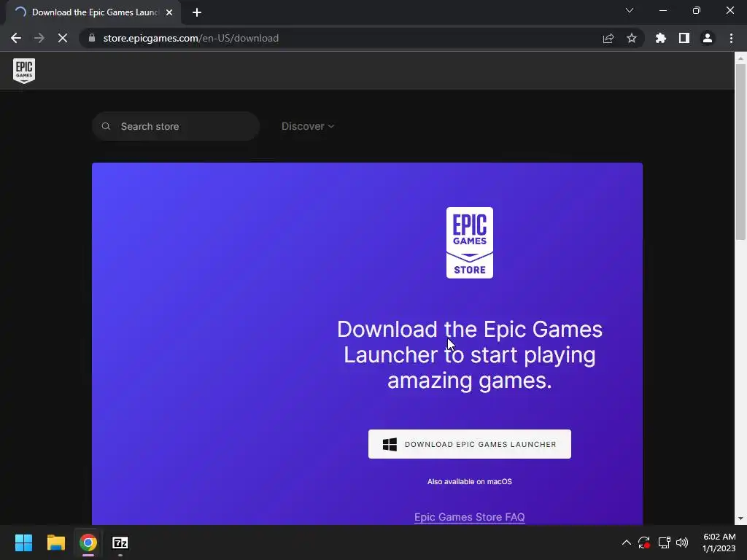Click scrollbar down arrow
Viewport: 747px width, 560px height.
tap(740, 518)
